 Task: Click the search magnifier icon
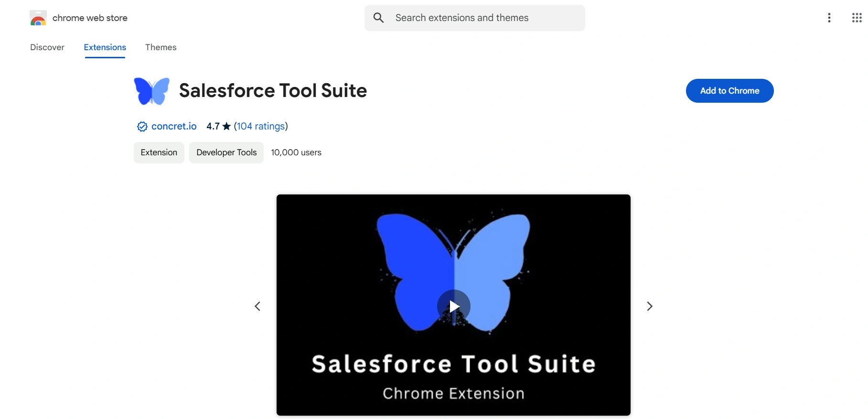pyautogui.click(x=379, y=18)
